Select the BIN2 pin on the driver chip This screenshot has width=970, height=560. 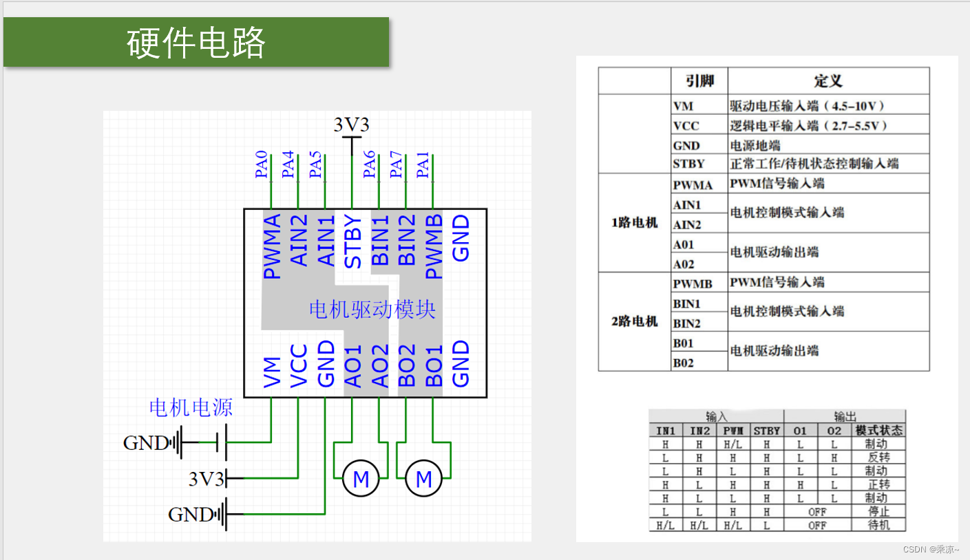[407, 240]
